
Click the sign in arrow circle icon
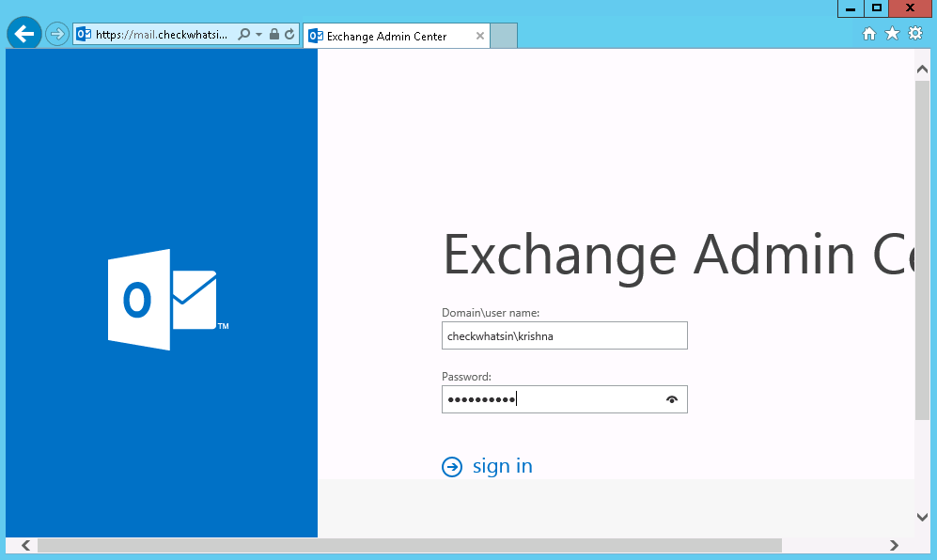tap(452, 467)
